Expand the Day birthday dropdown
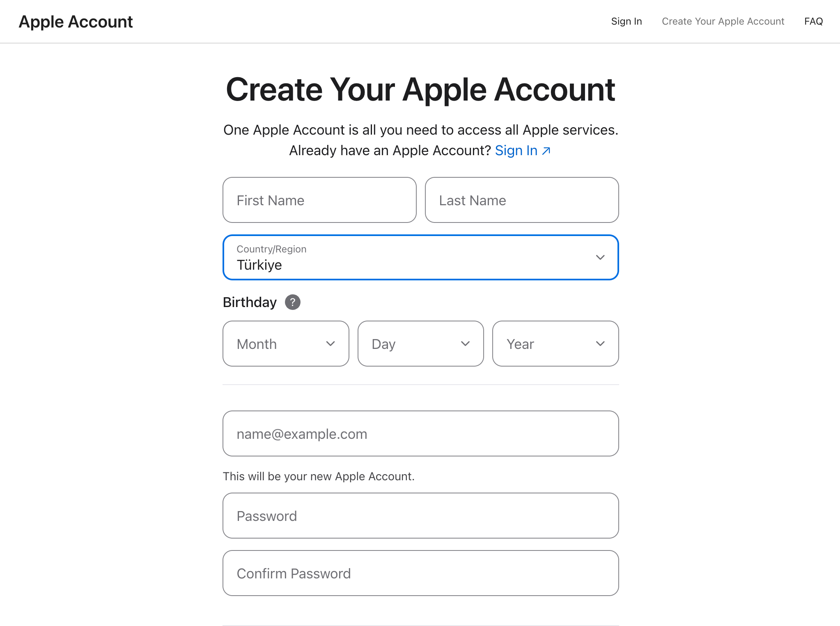The image size is (840, 626). [414, 344]
